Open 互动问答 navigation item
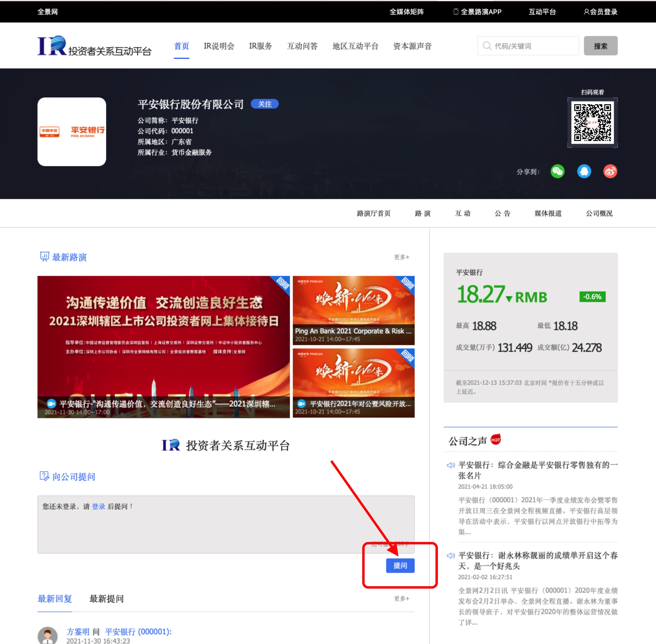The width and height of the screenshot is (656, 644). pyautogui.click(x=302, y=46)
